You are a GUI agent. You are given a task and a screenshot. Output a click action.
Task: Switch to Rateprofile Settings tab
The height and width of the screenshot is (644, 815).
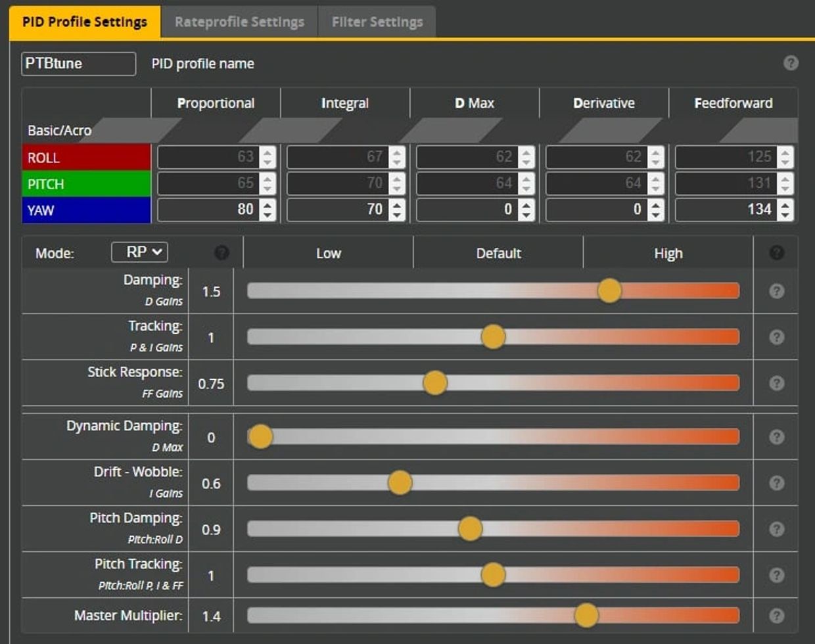coord(239,22)
